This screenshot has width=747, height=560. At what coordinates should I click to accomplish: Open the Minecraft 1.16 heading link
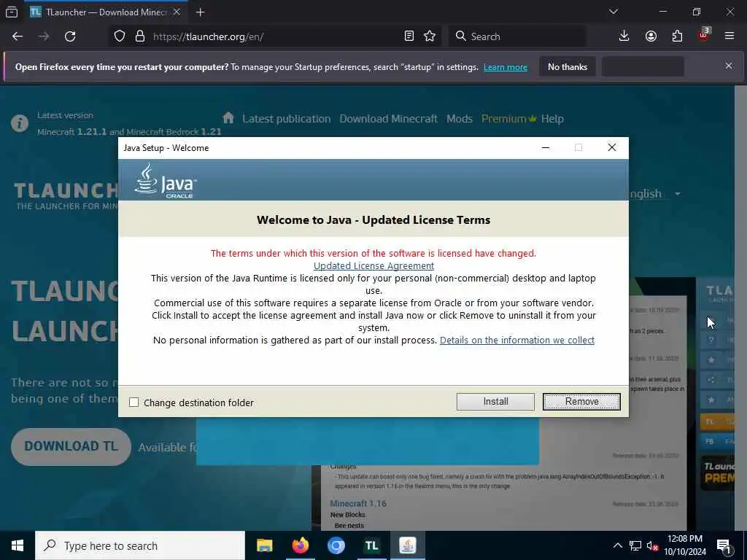[358, 503]
